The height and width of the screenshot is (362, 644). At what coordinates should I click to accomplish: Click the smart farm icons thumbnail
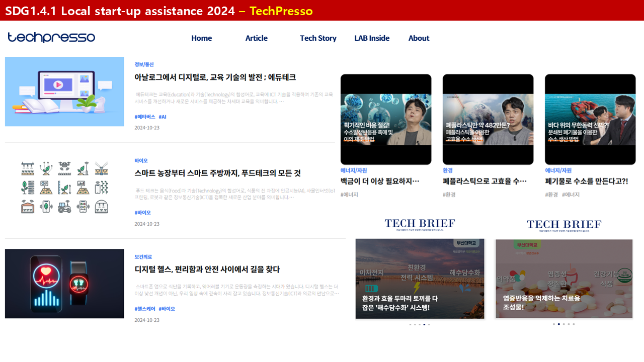pos(64,188)
